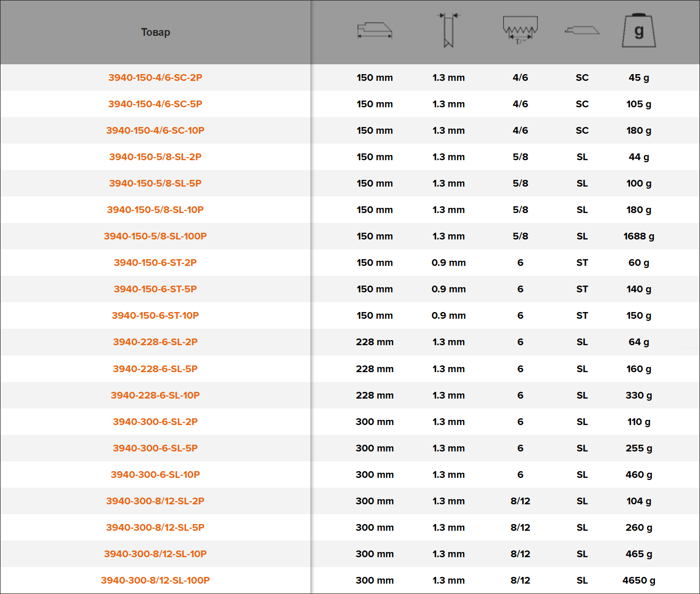Open product 3940-150-6-ST-10P

155,316
